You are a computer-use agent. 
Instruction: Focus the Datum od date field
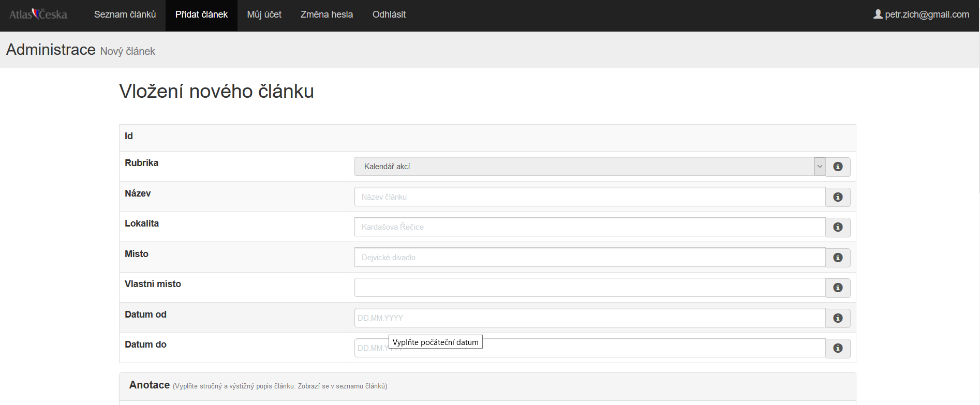tap(590, 318)
